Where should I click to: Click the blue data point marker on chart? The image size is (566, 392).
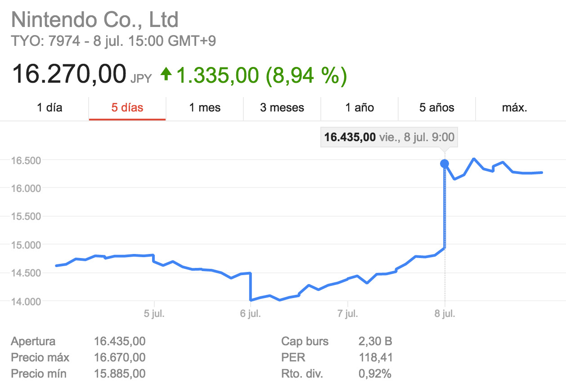[445, 164]
